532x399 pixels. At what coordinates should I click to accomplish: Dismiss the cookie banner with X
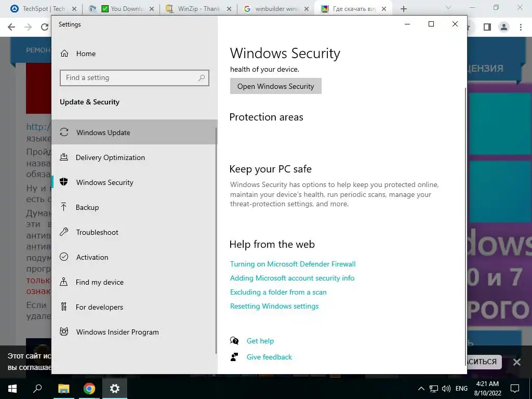(517, 362)
